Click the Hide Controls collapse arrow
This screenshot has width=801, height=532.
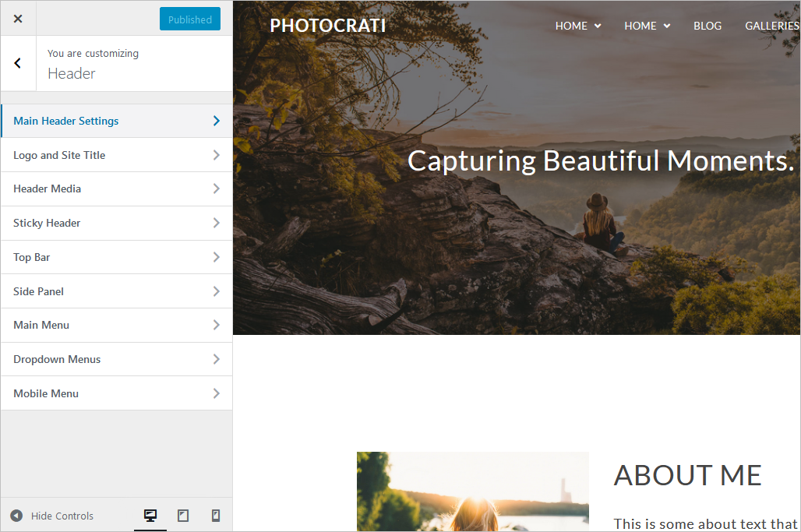point(16,515)
